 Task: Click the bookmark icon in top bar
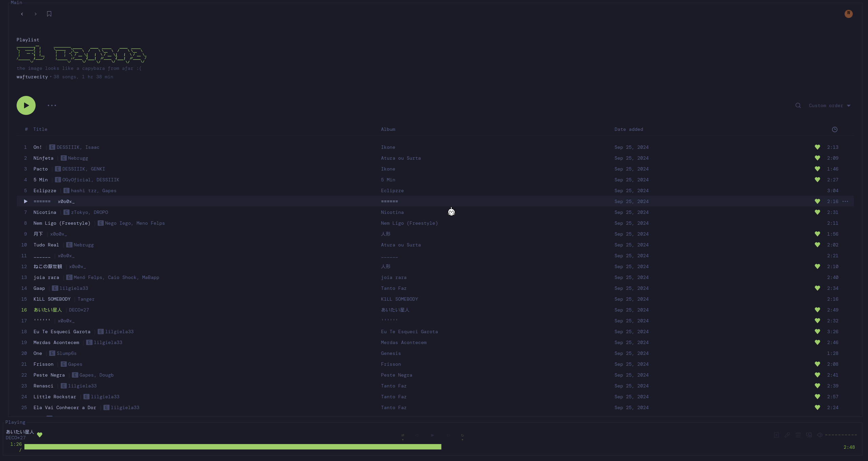coord(49,14)
